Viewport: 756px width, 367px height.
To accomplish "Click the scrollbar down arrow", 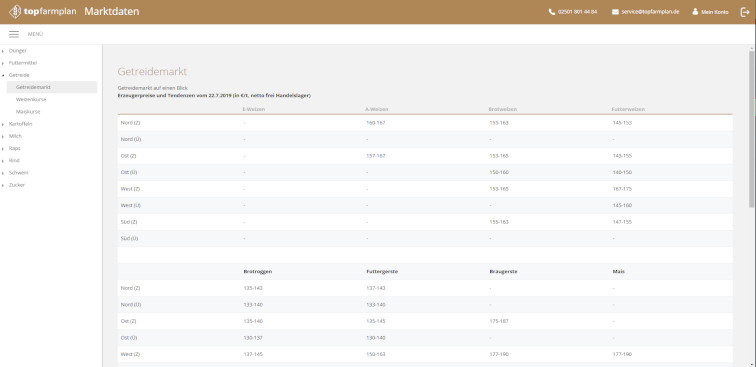I will click(x=752, y=364).
